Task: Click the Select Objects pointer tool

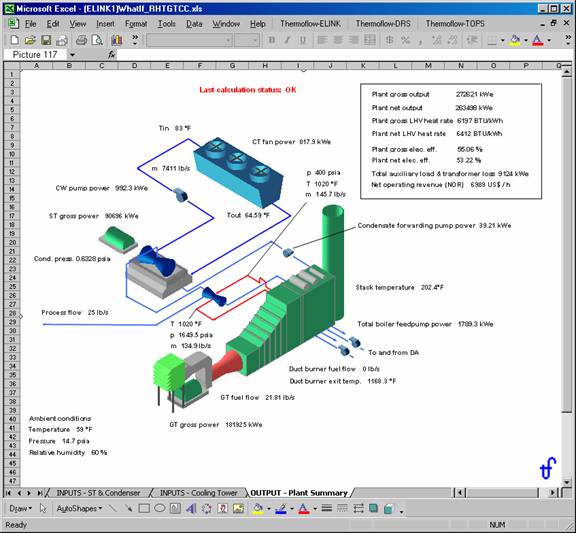Action: tap(43, 508)
